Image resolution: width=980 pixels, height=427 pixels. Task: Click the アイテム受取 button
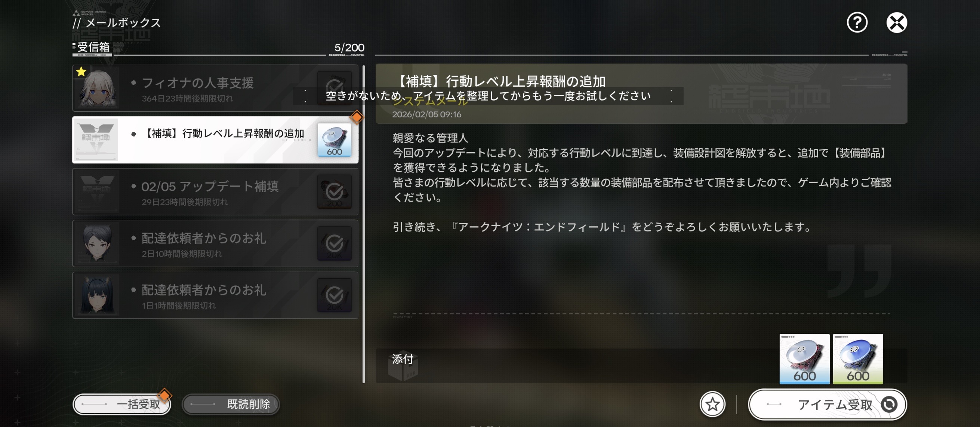(x=828, y=404)
